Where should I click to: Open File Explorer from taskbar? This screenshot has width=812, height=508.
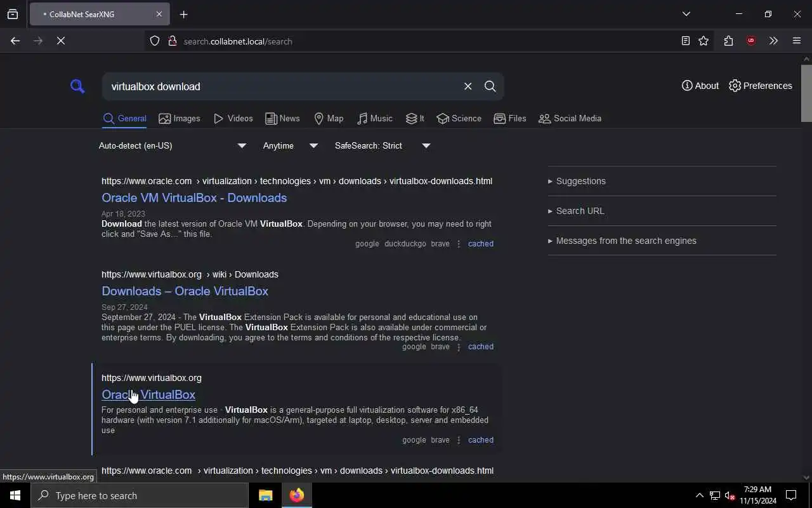tap(266, 495)
